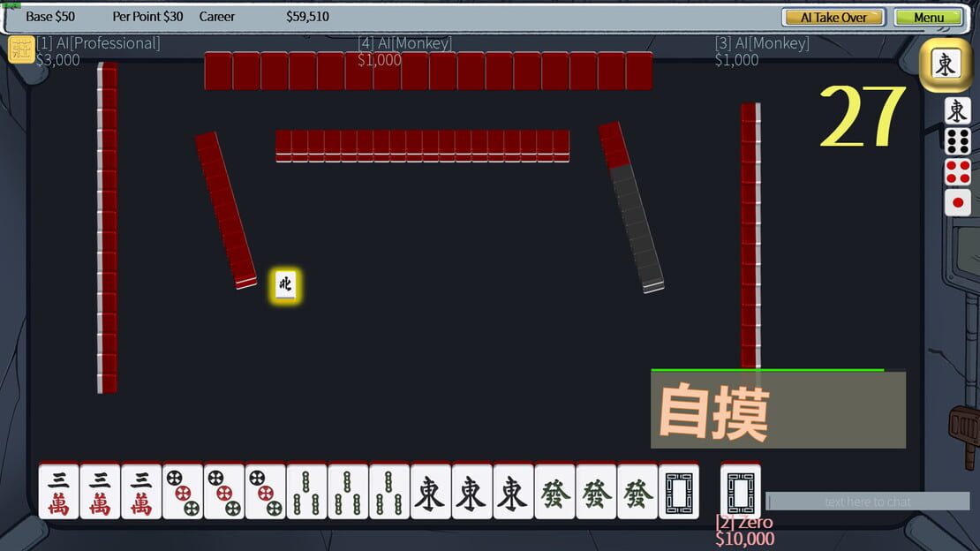Select the rightmost 三萬 tile in hand
This screenshot has width=980, height=551.
(x=141, y=492)
